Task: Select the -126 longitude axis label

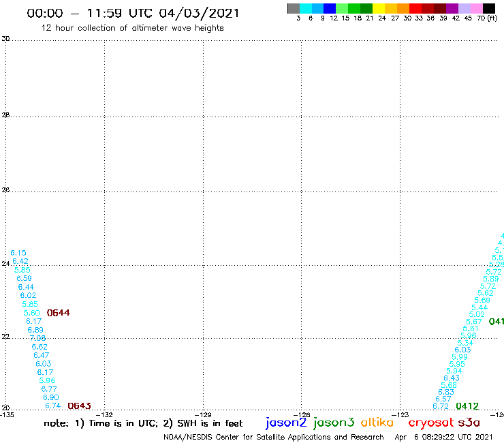Action: tap(302, 415)
